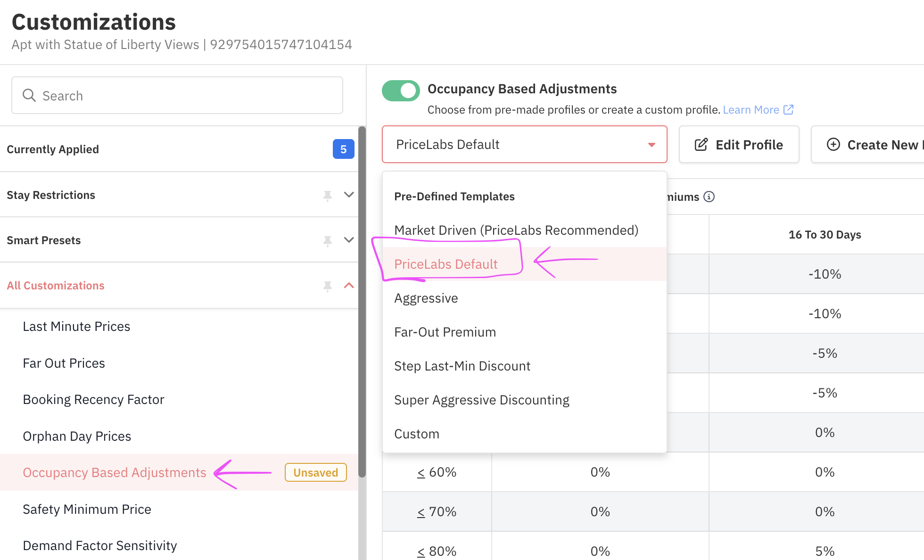Click the search magnifier icon
The image size is (924, 560).
tap(29, 95)
